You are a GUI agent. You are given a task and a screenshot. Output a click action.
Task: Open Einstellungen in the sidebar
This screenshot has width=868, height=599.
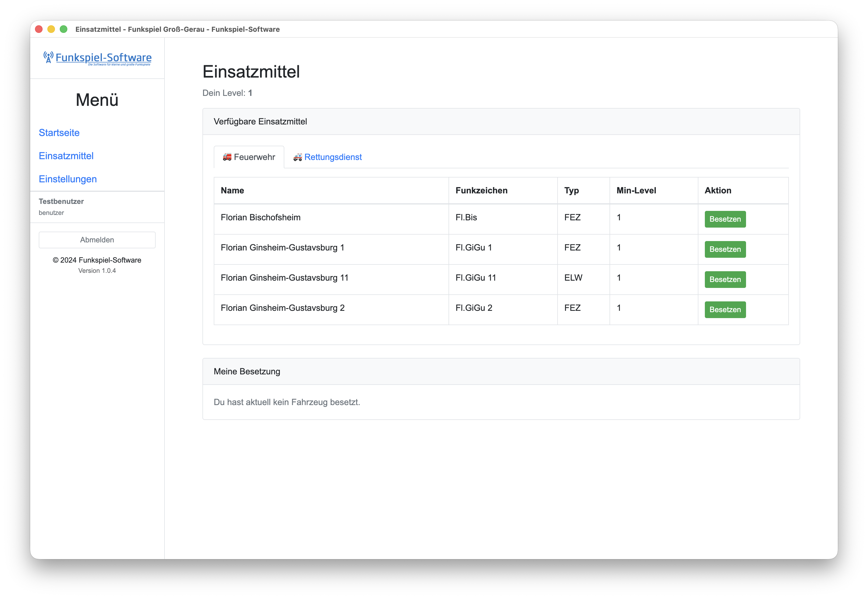(x=68, y=179)
